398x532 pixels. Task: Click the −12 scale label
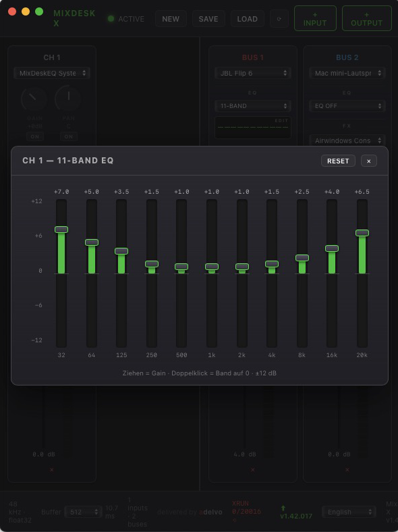click(x=37, y=340)
